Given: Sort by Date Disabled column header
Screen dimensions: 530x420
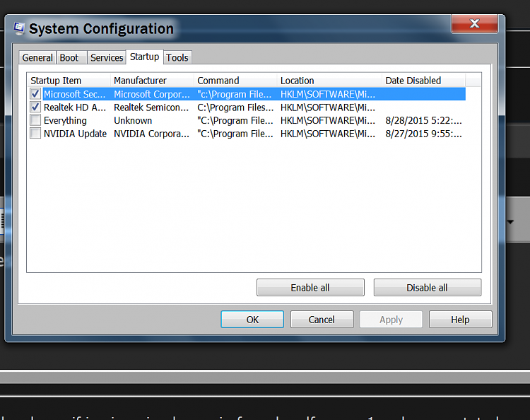Looking at the screenshot, I should tap(424, 81).
